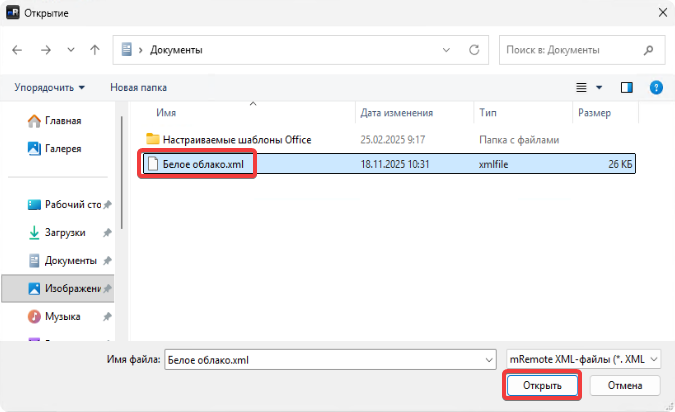The height and width of the screenshot is (412, 675).
Task: Open the mRemote XML file type dropdown
Action: tap(583, 359)
